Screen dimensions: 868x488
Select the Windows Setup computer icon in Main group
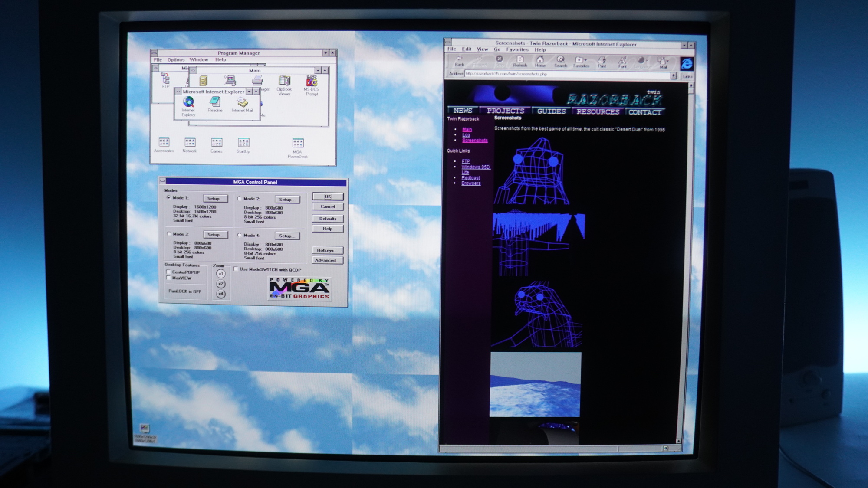230,80
